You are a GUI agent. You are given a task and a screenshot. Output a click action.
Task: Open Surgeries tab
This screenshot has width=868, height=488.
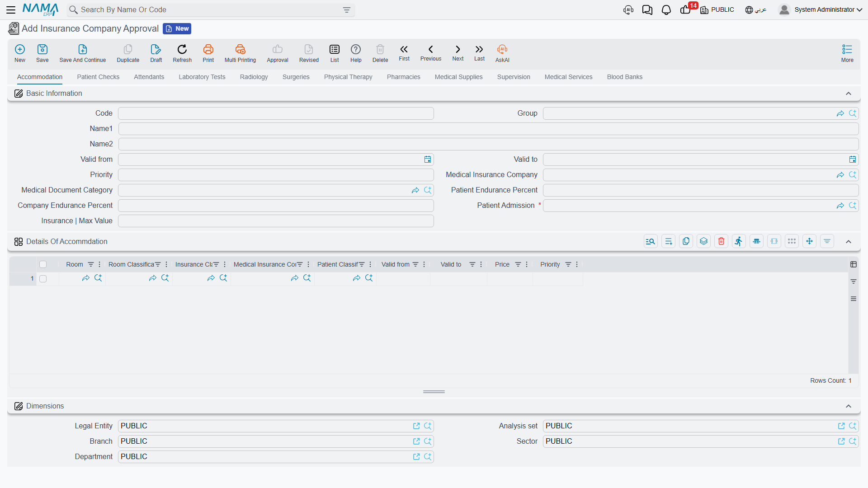(296, 77)
